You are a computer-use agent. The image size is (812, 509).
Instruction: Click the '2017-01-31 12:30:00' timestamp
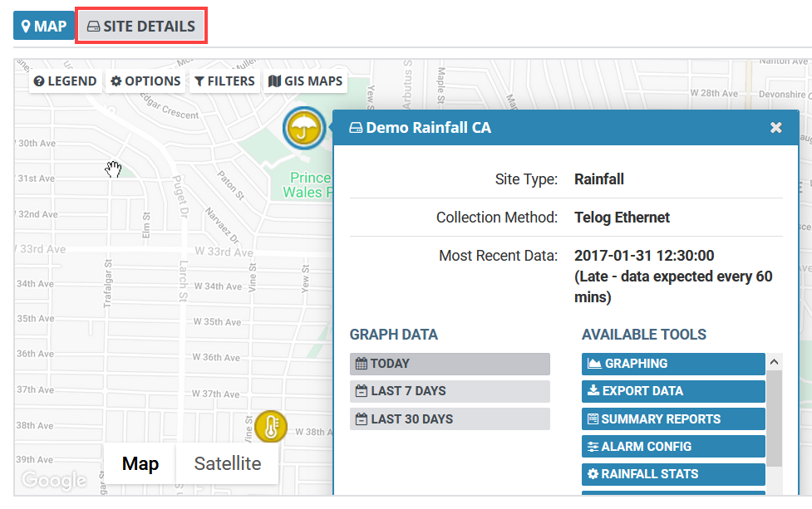[644, 256]
